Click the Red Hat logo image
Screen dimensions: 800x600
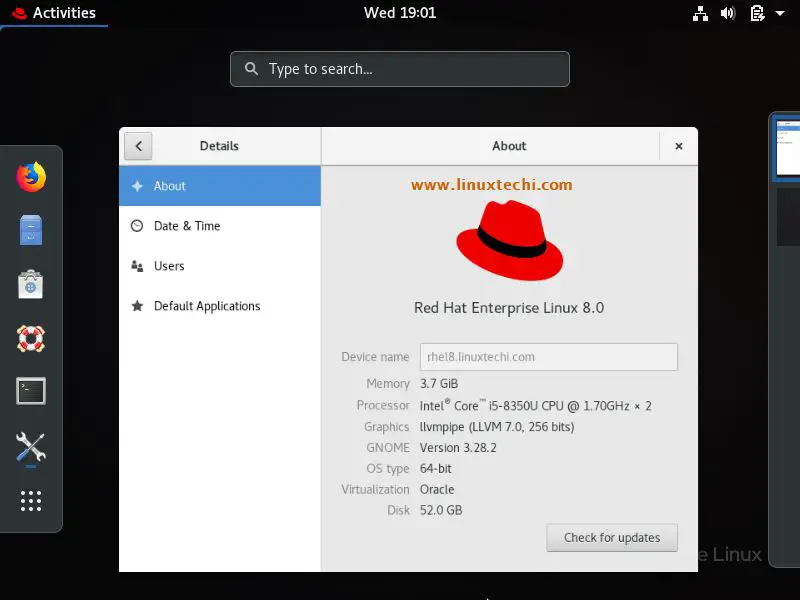(x=509, y=240)
